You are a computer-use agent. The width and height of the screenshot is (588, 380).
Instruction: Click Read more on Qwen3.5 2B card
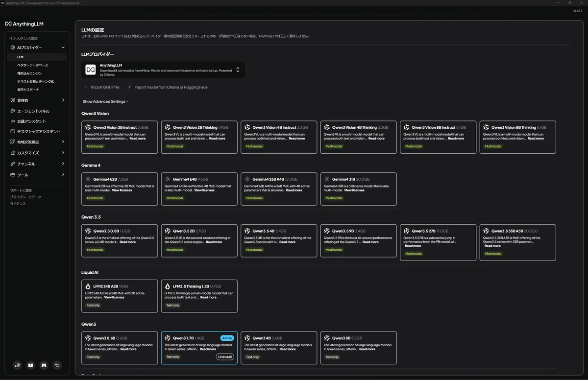[x=214, y=242]
